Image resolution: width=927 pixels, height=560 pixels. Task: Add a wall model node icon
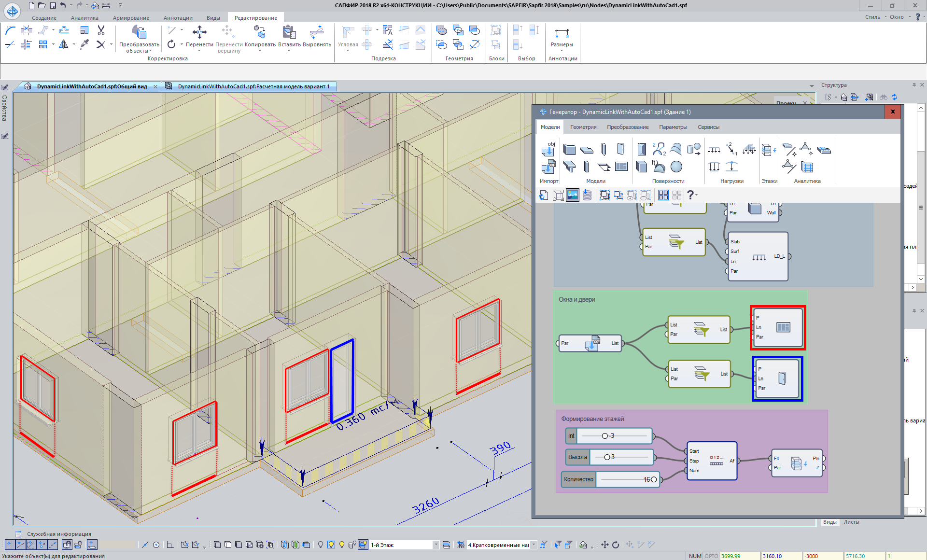click(x=569, y=150)
